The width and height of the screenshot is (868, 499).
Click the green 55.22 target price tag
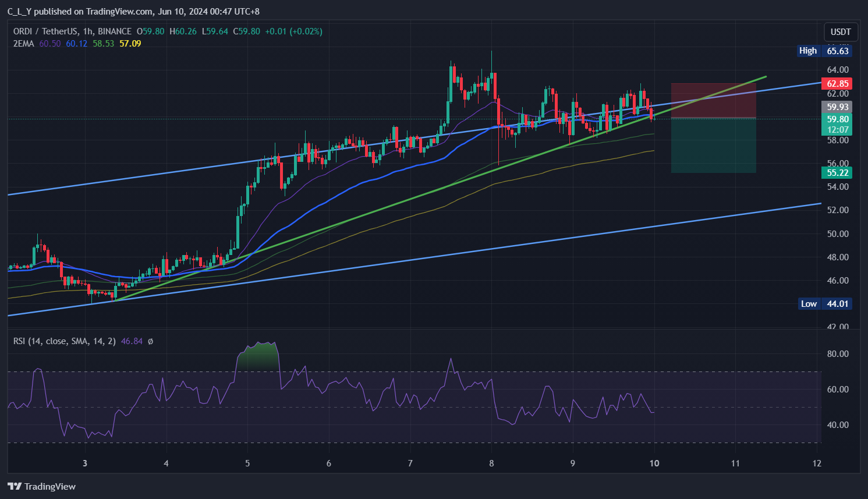837,172
